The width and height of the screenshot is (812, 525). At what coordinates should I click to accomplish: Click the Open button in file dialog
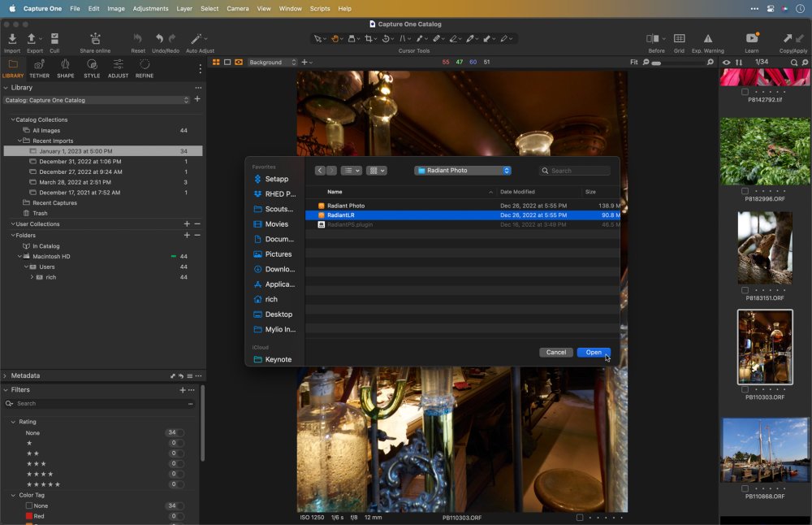(594, 352)
